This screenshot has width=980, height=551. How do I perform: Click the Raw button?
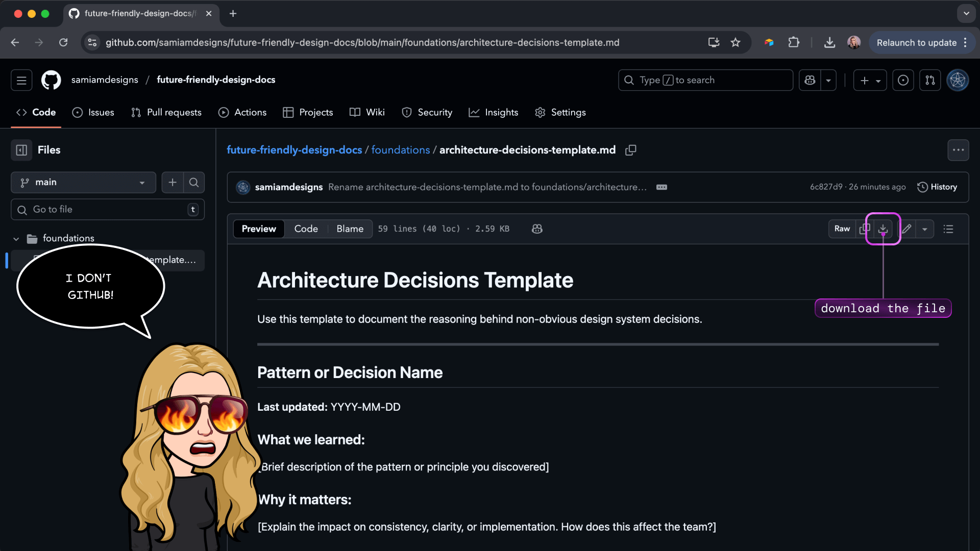842,229
